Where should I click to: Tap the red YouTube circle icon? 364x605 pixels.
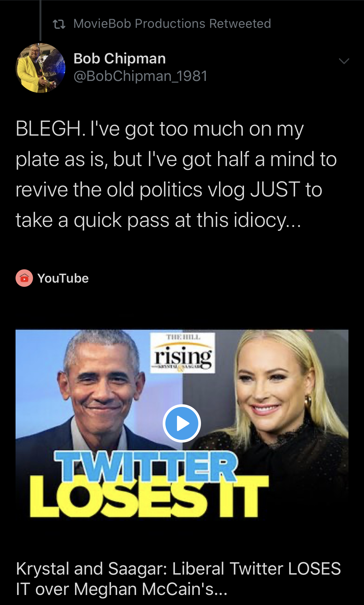tap(24, 278)
